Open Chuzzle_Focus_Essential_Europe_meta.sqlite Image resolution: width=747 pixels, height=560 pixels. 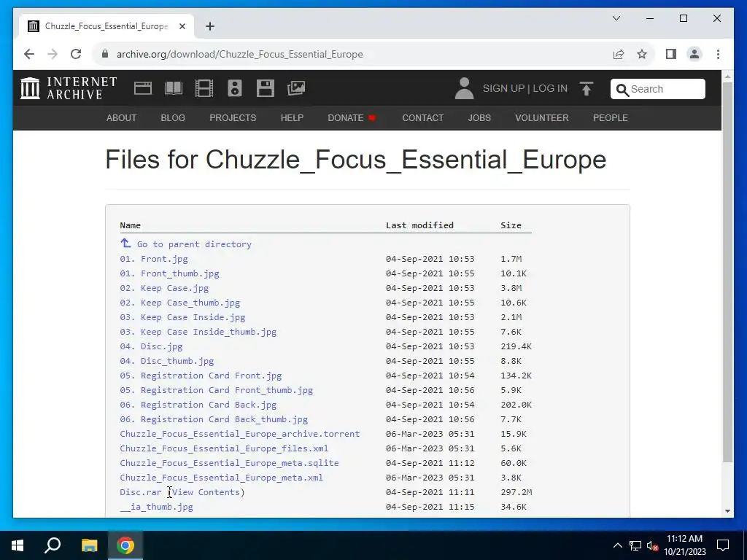click(229, 463)
